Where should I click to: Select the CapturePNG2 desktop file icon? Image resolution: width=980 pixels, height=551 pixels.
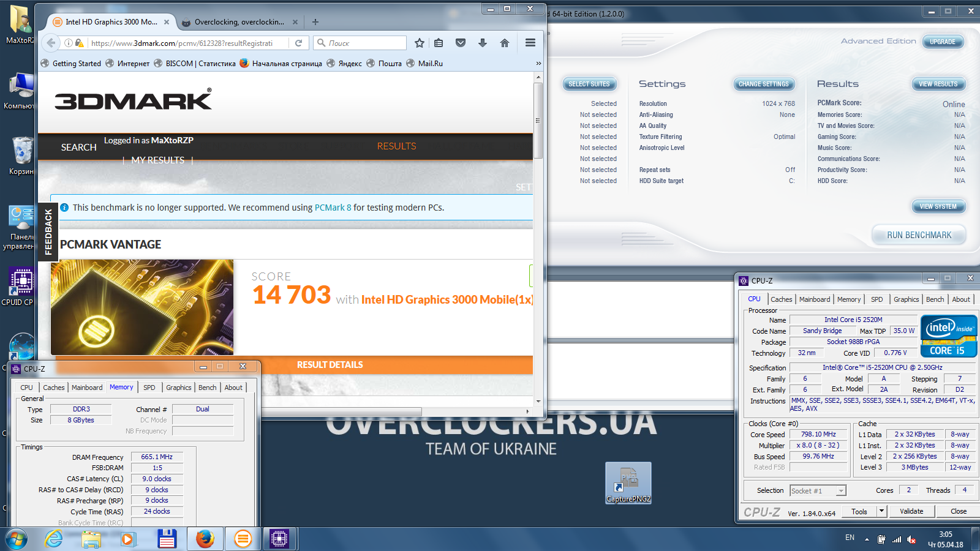[x=628, y=483]
